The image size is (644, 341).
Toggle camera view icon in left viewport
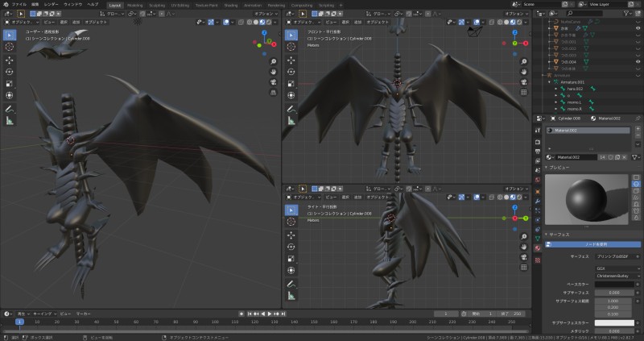pos(275,84)
